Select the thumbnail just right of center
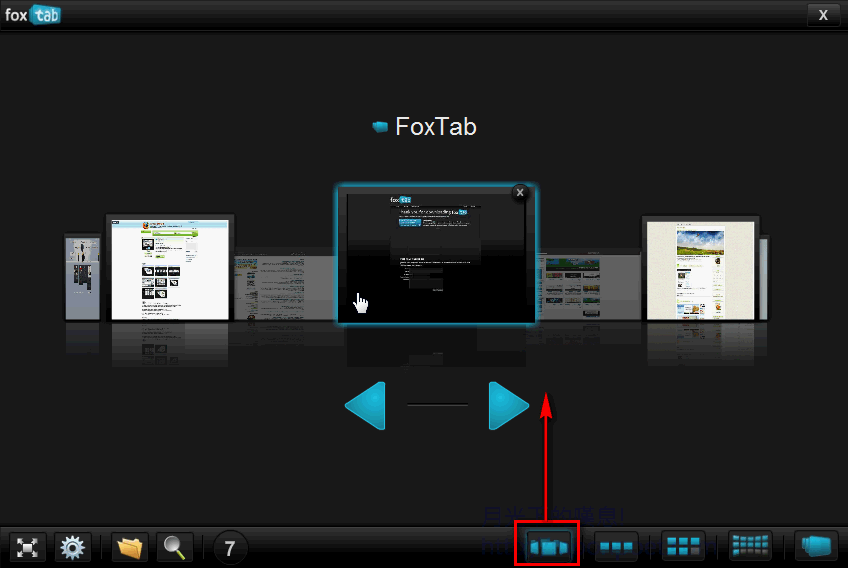 [x=590, y=285]
